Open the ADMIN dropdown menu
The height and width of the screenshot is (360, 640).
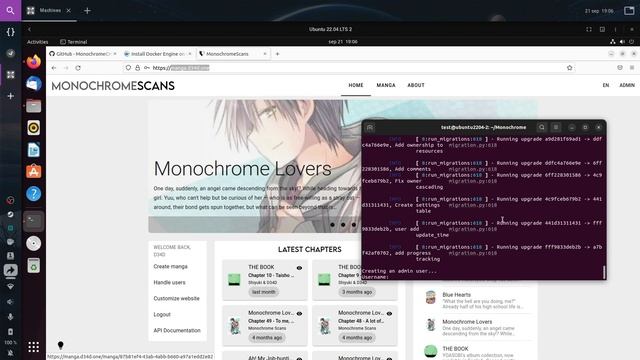[x=627, y=85]
